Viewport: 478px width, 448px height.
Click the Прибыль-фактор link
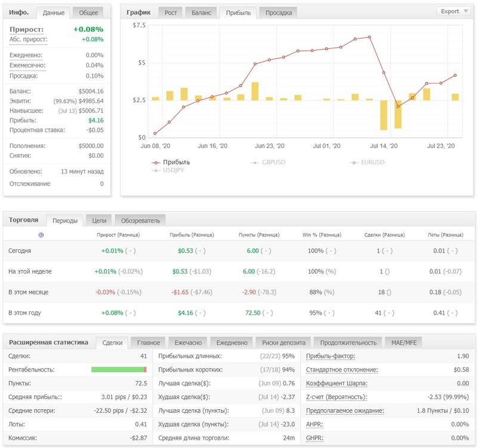[331, 356]
